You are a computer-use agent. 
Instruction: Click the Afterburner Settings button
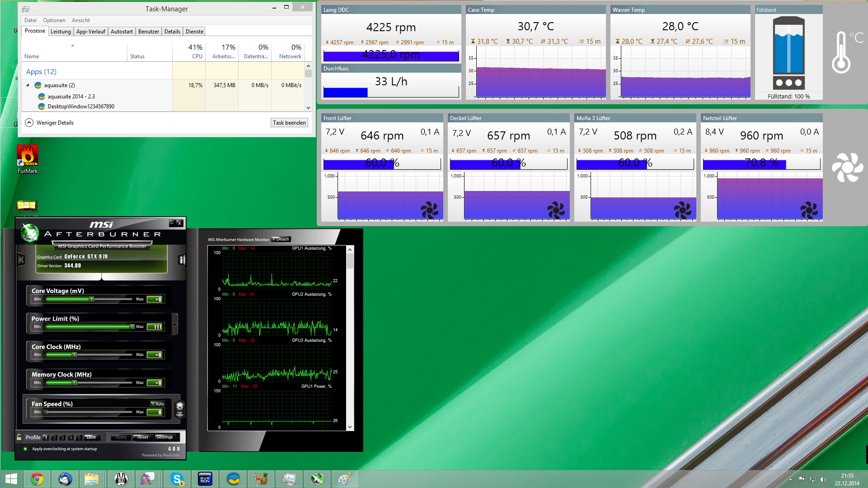pos(164,437)
